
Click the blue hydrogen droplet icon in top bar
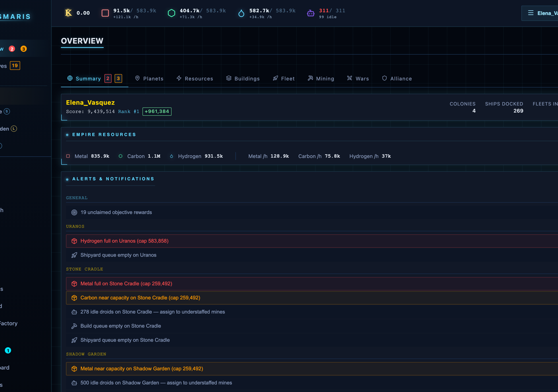point(241,13)
